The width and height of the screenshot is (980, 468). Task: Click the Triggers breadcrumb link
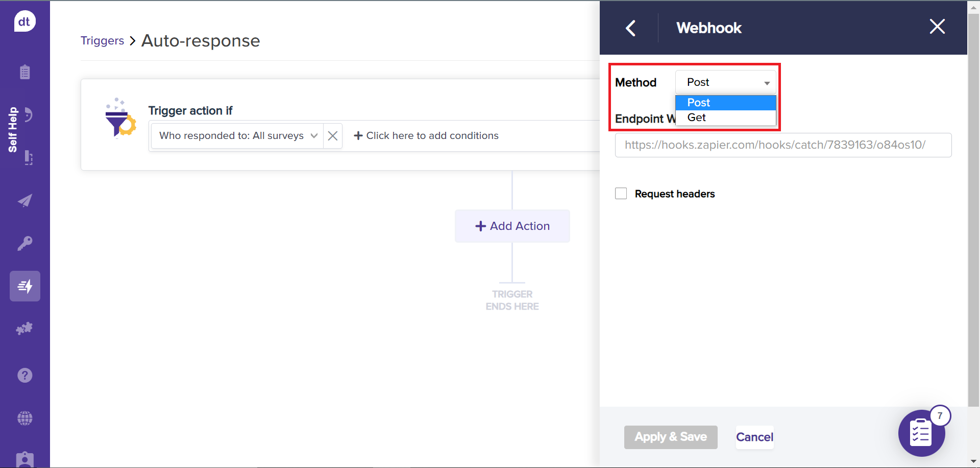(x=102, y=41)
